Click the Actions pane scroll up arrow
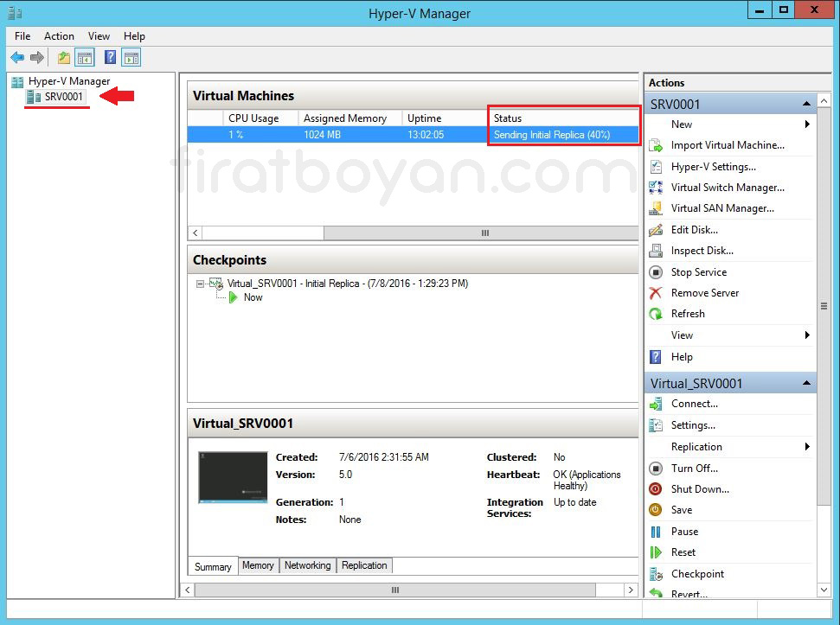The height and width of the screenshot is (625, 840). (x=824, y=100)
